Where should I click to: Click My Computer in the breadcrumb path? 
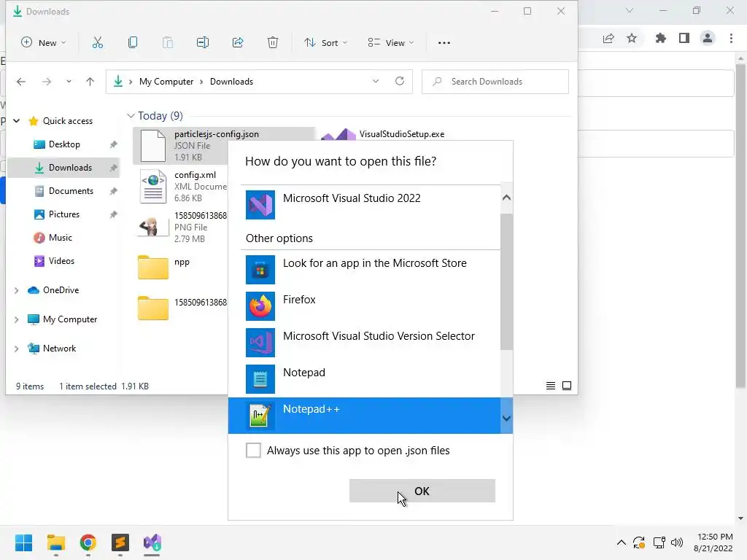click(x=166, y=82)
